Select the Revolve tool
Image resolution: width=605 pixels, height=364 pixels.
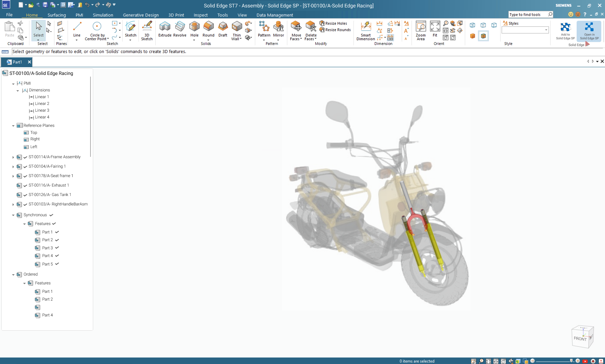click(x=180, y=29)
